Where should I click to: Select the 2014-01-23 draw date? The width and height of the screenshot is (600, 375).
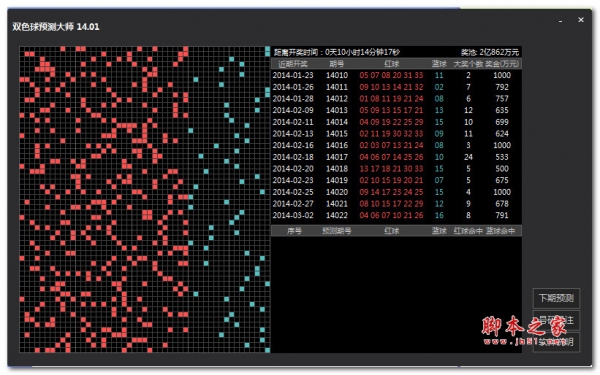pyautogui.click(x=293, y=75)
